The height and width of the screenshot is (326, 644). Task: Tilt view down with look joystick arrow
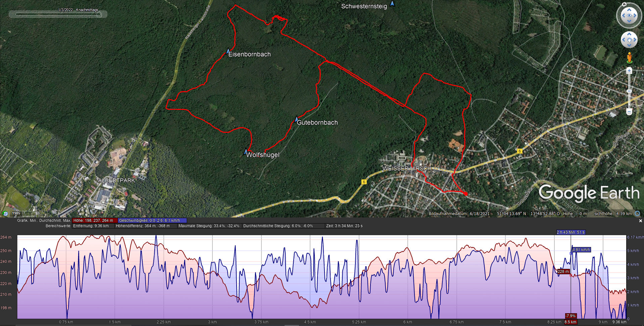pos(629,22)
